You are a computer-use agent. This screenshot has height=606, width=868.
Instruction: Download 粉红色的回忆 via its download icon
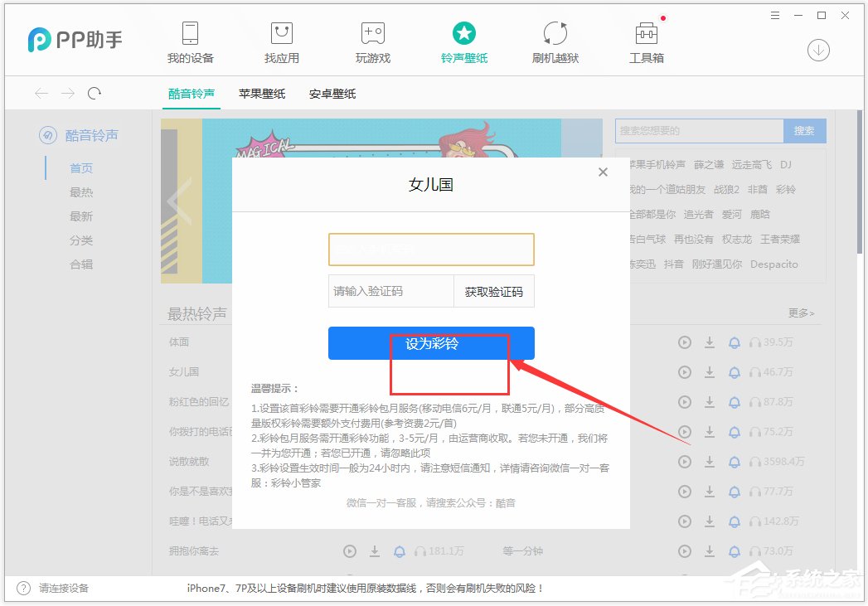point(710,402)
